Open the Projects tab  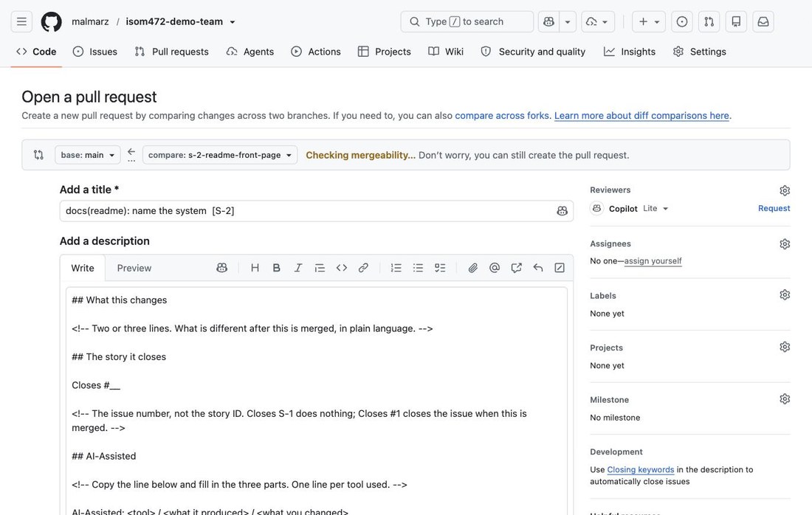(x=385, y=52)
